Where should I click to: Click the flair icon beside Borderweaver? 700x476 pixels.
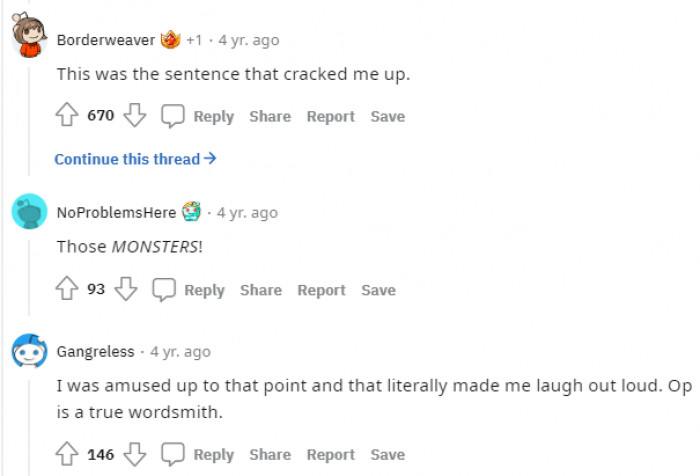[171, 40]
